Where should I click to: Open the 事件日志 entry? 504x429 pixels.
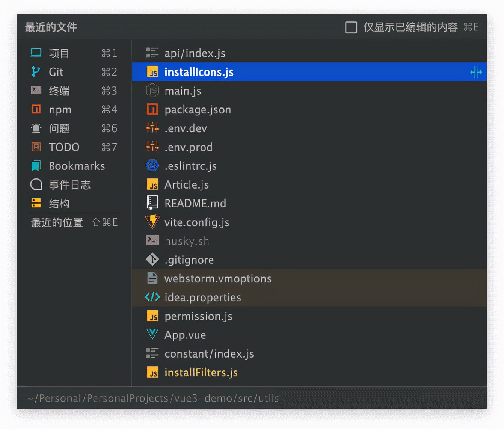click(74, 184)
